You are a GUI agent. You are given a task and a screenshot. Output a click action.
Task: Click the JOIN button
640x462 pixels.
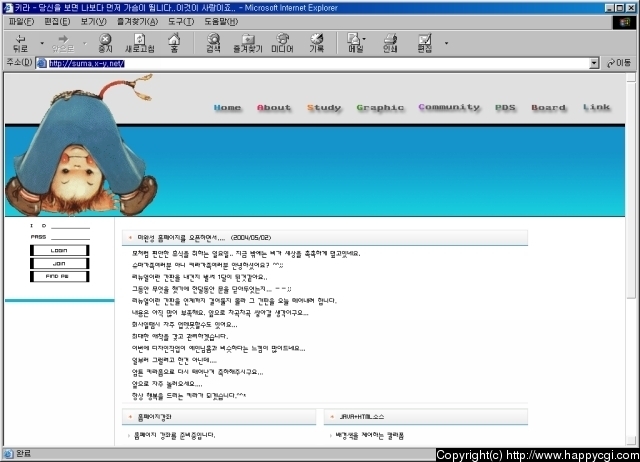tap(60, 264)
